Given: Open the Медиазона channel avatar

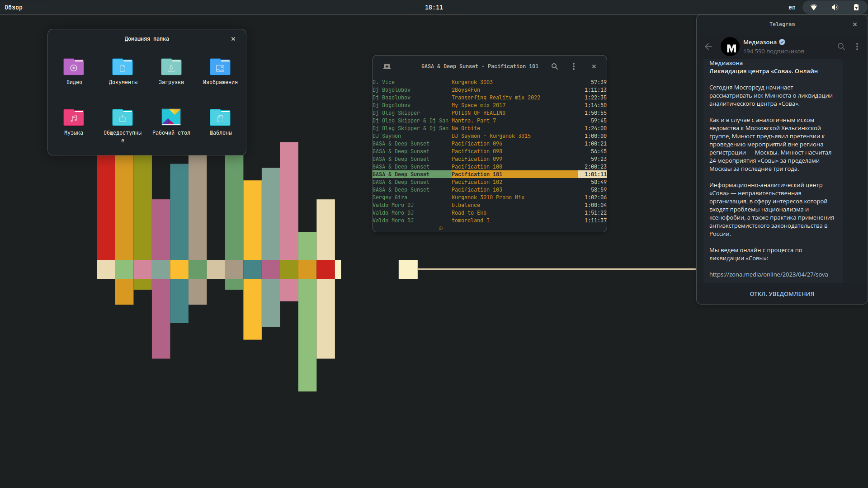Looking at the screenshot, I should (x=731, y=47).
